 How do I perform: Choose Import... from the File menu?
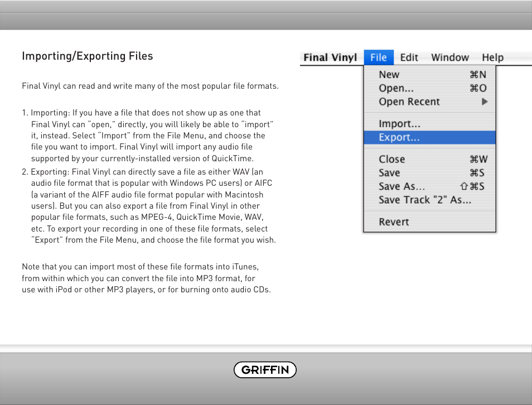429,124
